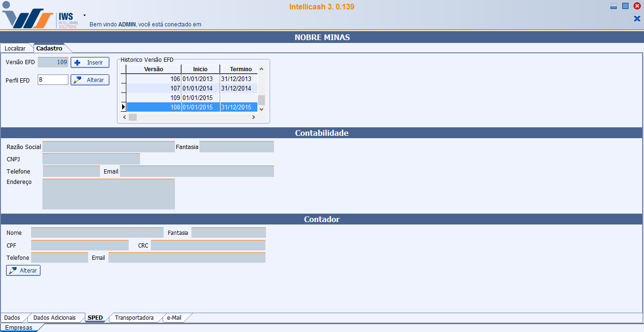Click Inserir to add an EFD version
The image size is (644, 332).
(90, 63)
